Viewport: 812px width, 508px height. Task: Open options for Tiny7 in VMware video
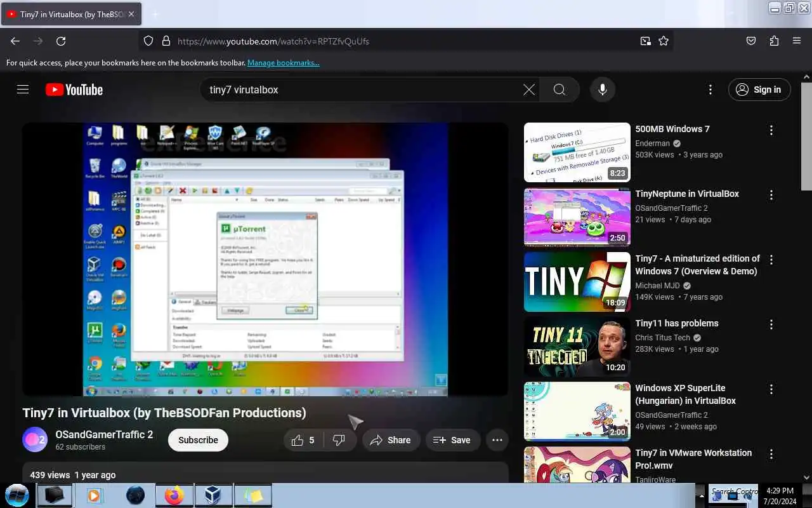click(x=771, y=454)
